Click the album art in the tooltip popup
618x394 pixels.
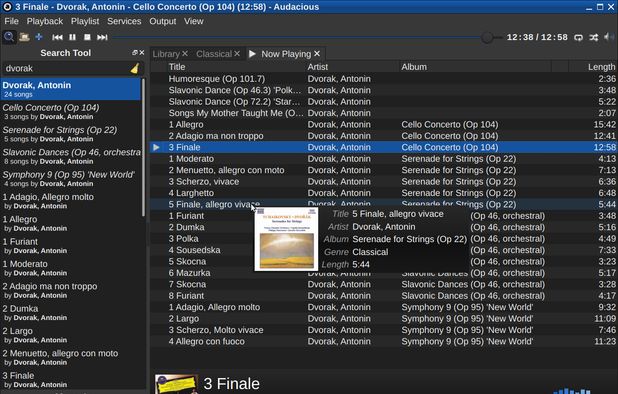click(x=286, y=239)
